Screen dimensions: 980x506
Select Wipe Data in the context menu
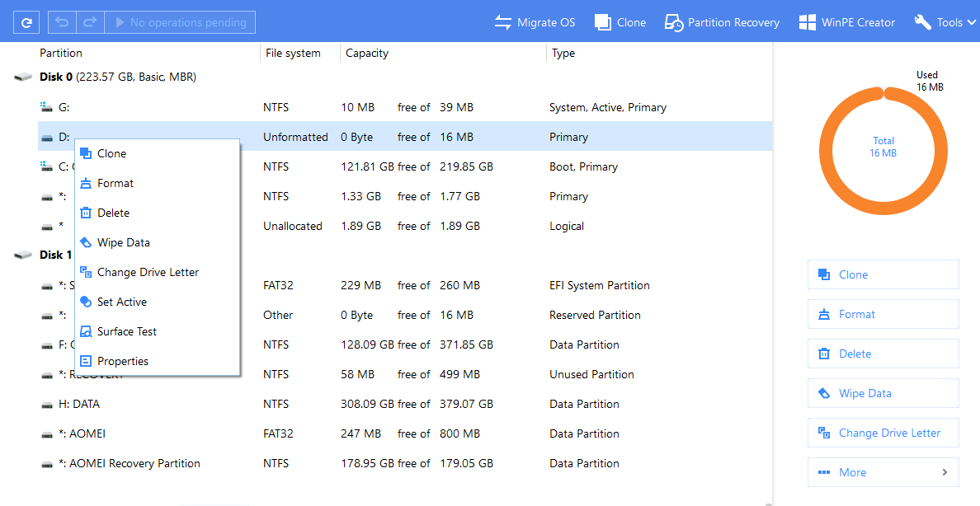158,242
